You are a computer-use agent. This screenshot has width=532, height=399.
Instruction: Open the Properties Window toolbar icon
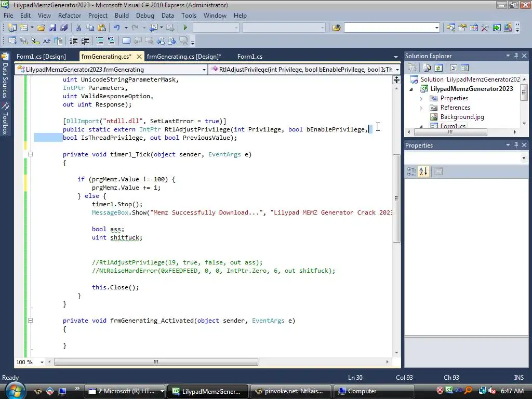click(462, 28)
